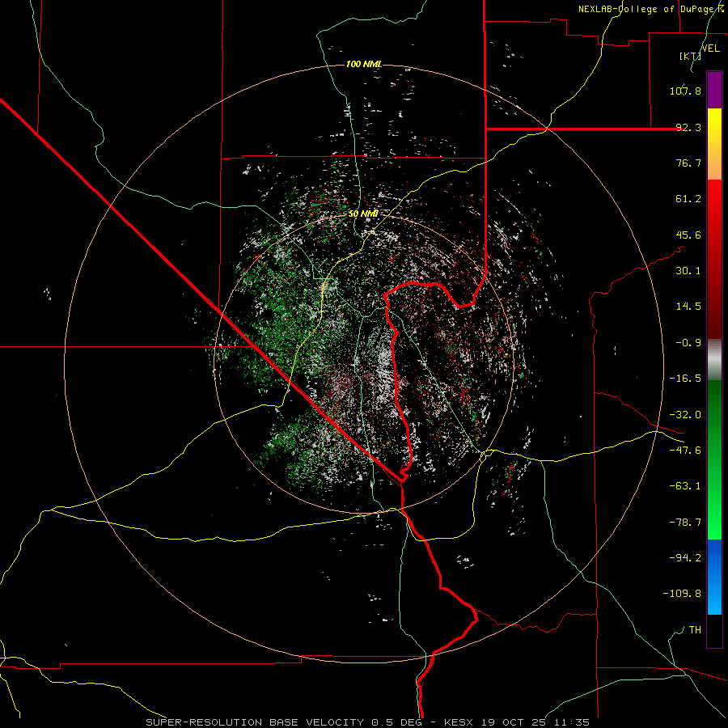Select the -109.8 legend value
Image resolution: width=728 pixels, height=728 pixels.
(682, 594)
